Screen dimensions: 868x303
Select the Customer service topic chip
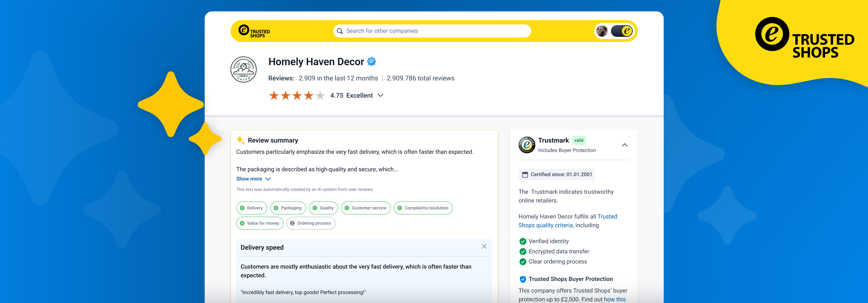(366, 208)
